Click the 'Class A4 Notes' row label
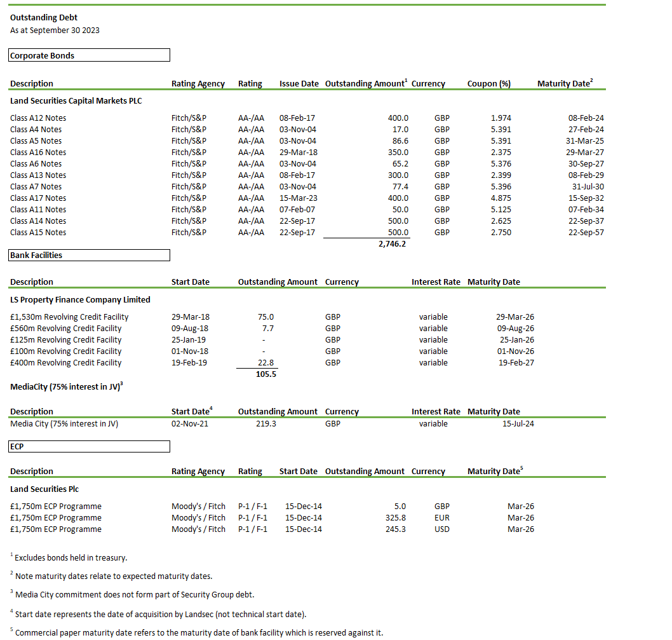Viewport: 672px width, 640px height. pos(36,130)
